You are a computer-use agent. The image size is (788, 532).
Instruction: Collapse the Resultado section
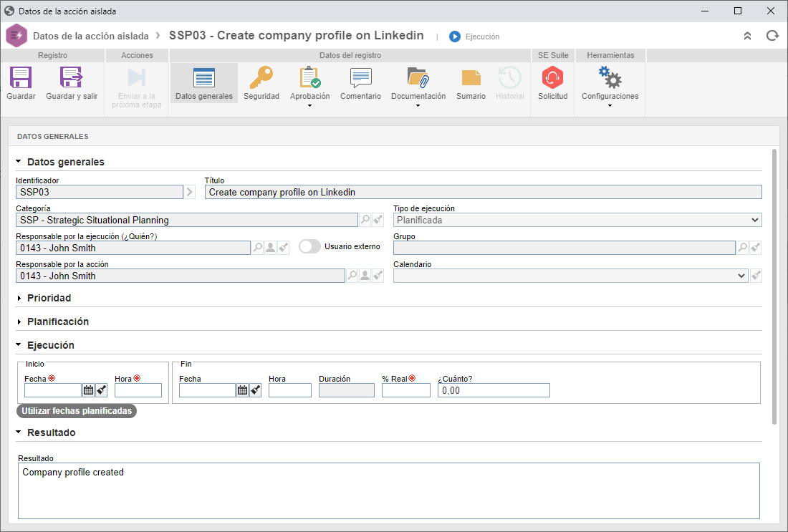(19, 432)
